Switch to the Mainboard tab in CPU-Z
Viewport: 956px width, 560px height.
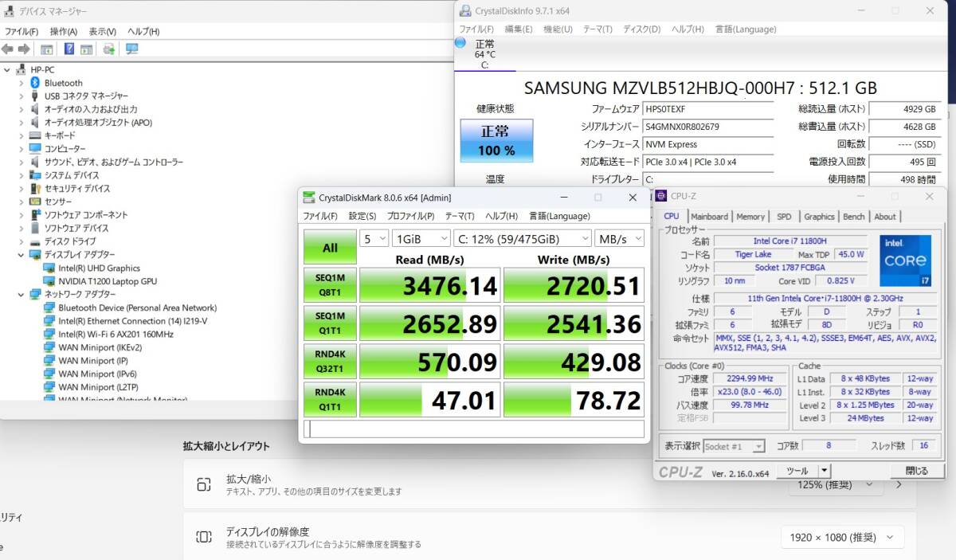(709, 217)
